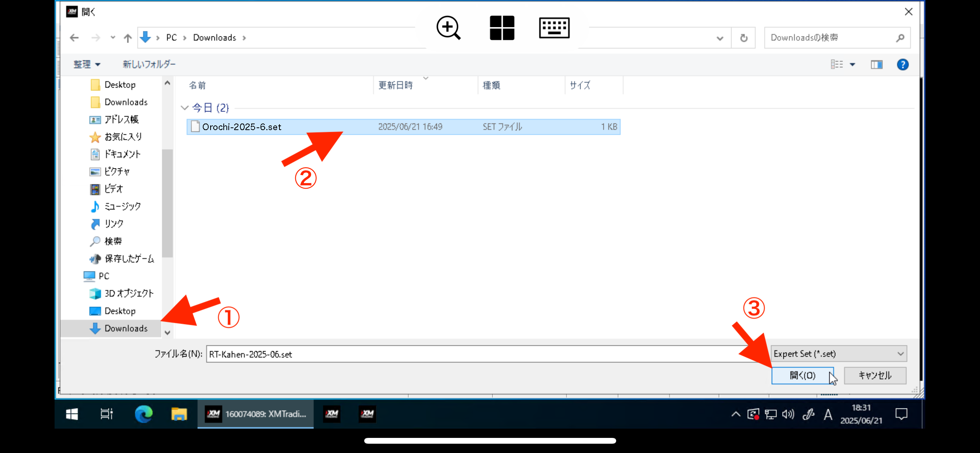The image size is (980, 453).
Task: Select PC node in navigation pane
Action: tap(104, 276)
